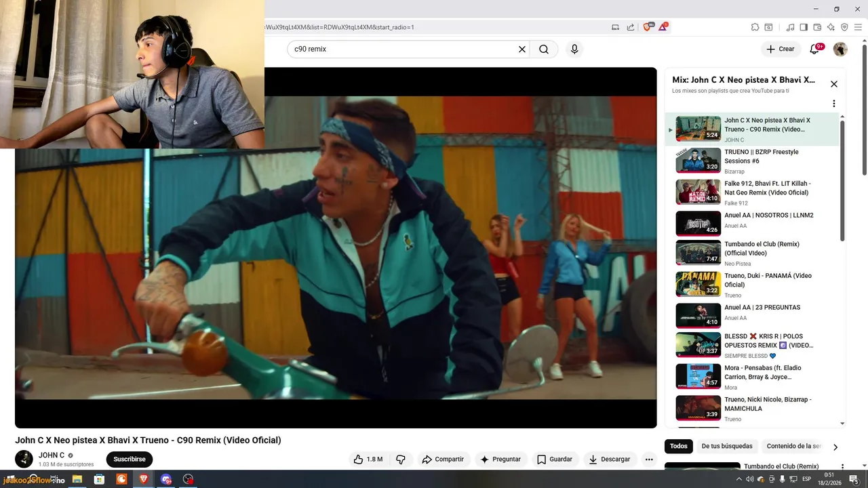The image size is (868, 488).
Task: Click the JOHN C channel avatar
Action: (x=24, y=459)
